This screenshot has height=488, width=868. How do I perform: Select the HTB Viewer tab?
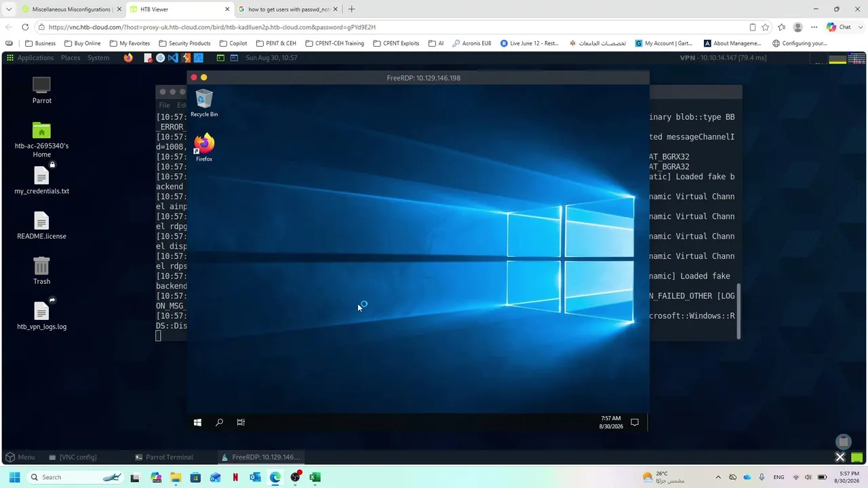[180, 9]
